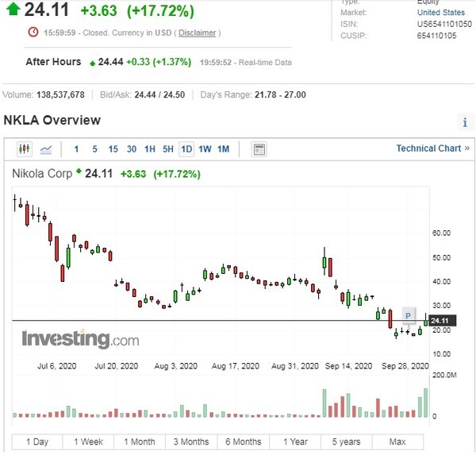Viewport: 476px width, 455px height.
Task: Click the Aug 17, 2020 date label
Action: [236, 366]
